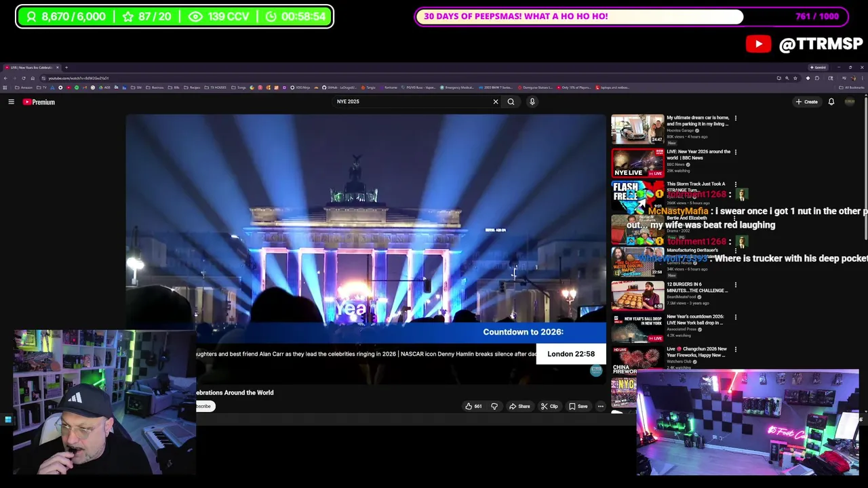Start voice search with microphone icon
The height and width of the screenshot is (488, 868).
[532, 102]
